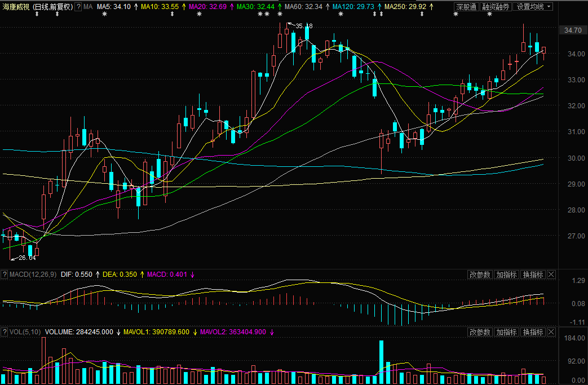The height and width of the screenshot is (385, 588).
Task: Click 加指标 in the MACD panel
Action: coord(506,275)
